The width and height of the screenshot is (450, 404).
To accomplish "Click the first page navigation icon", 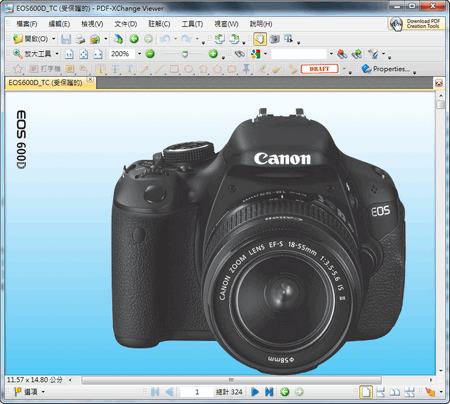I will (x=155, y=392).
